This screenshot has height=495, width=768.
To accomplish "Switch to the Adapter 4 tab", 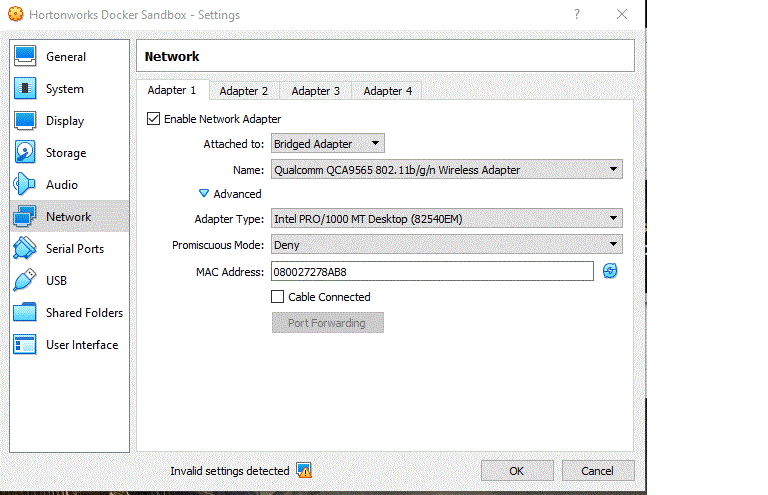I will tap(387, 91).
